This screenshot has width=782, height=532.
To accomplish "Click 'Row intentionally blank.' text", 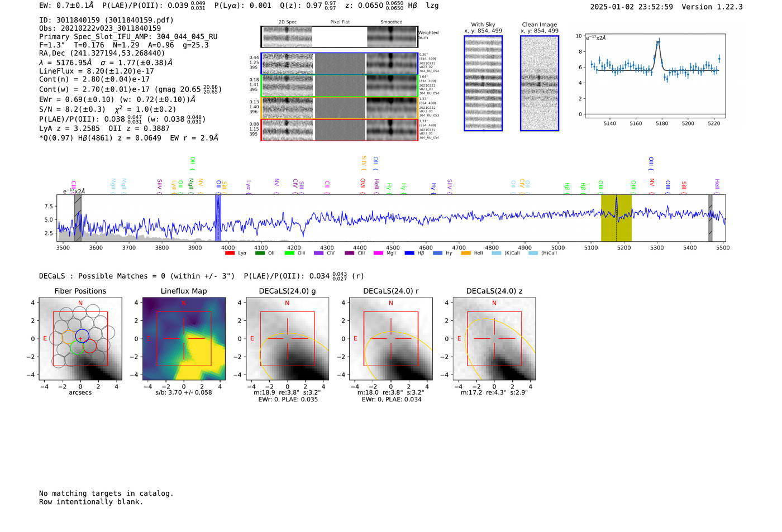I will [x=91, y=502].
